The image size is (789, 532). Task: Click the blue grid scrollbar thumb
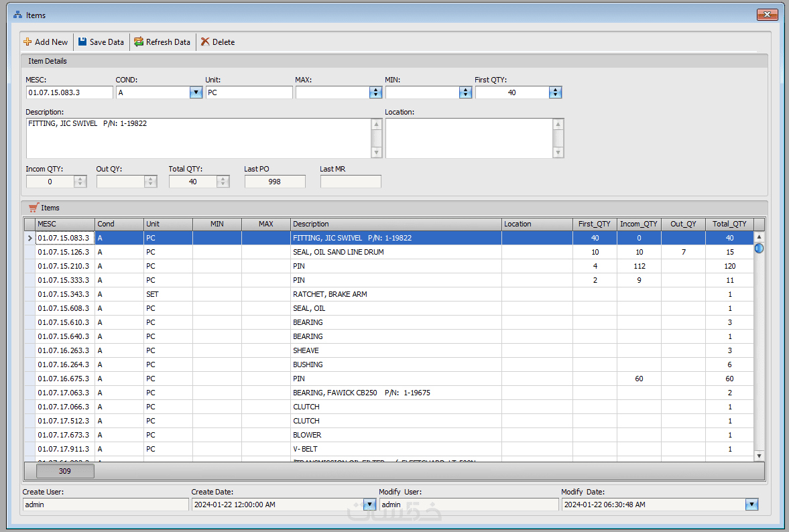click(759, 249)
